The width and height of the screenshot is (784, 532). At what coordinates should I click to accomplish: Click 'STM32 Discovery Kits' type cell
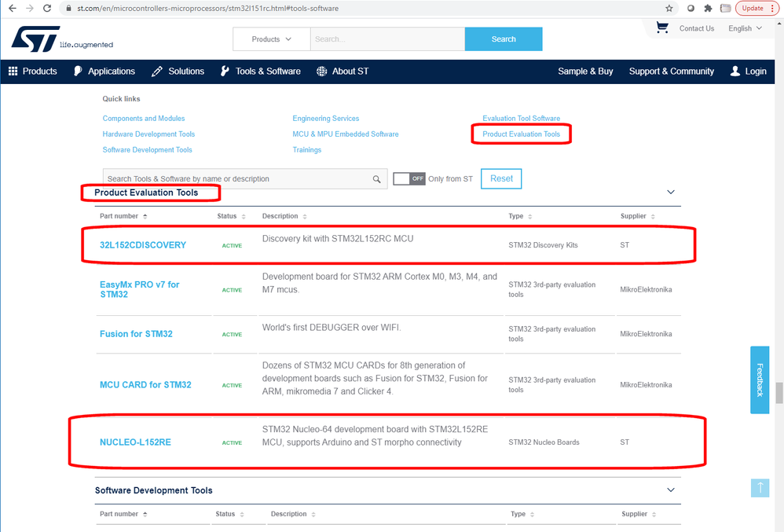(x=543, y=245)
